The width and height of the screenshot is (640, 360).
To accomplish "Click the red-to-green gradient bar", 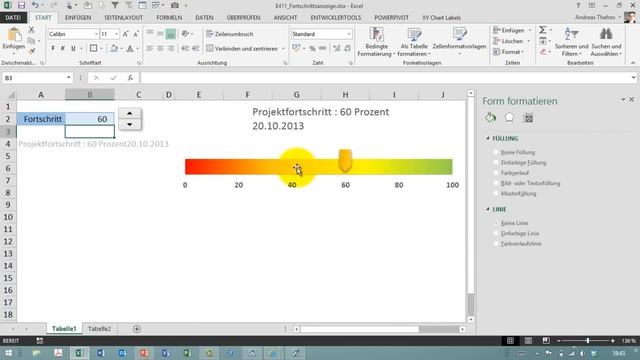I will 318,167.
